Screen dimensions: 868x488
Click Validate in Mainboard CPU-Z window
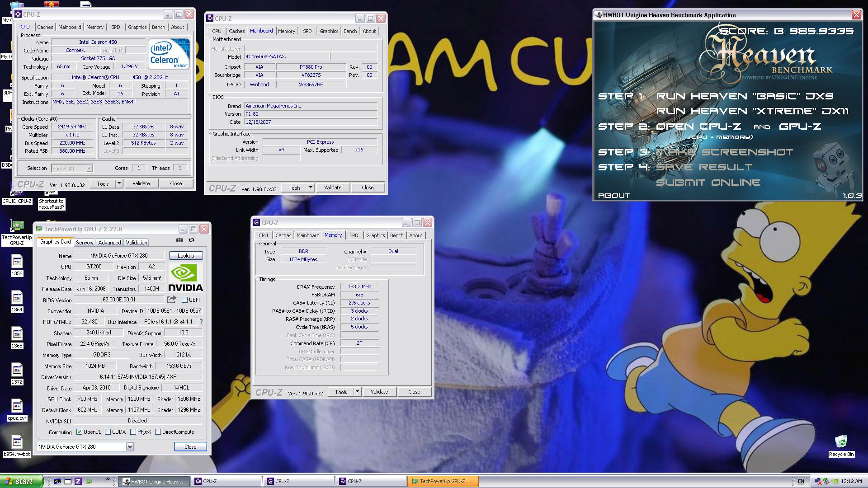click(x=333, y=188)
